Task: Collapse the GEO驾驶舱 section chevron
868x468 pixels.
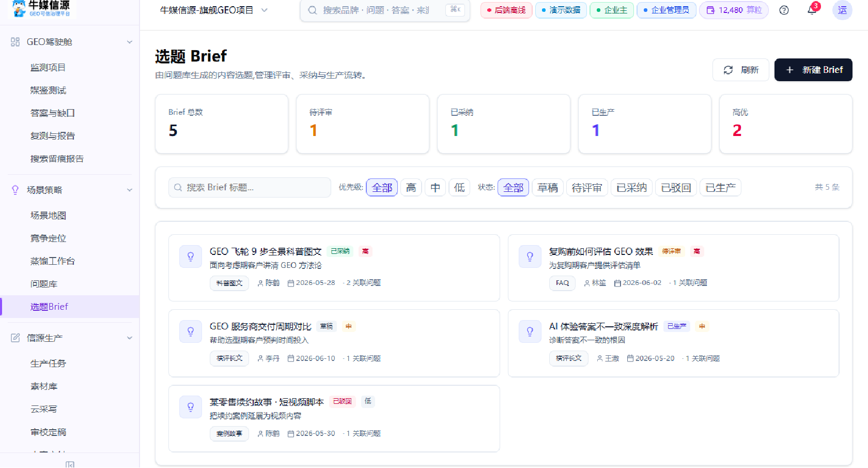Action: 130,42
